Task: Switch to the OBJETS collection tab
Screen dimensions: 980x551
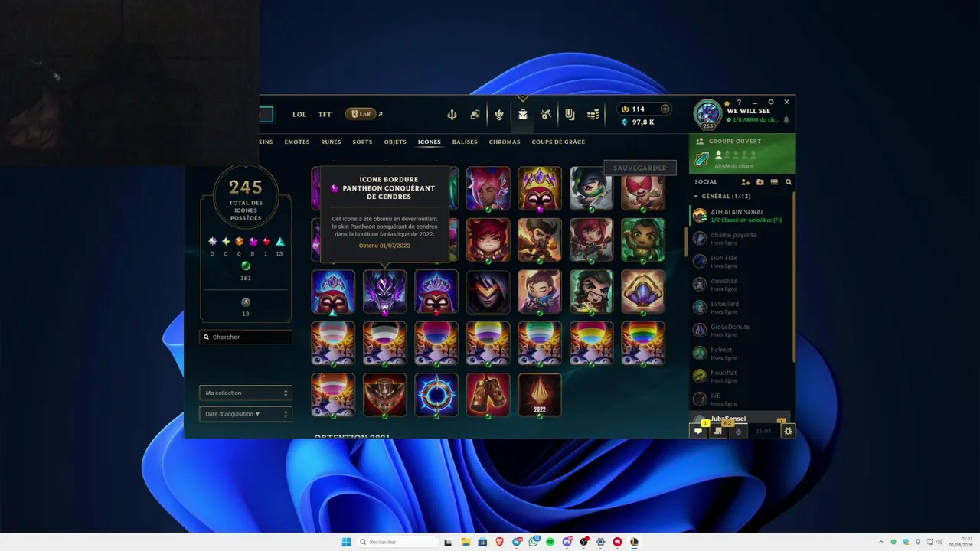Action: (395, 142)
